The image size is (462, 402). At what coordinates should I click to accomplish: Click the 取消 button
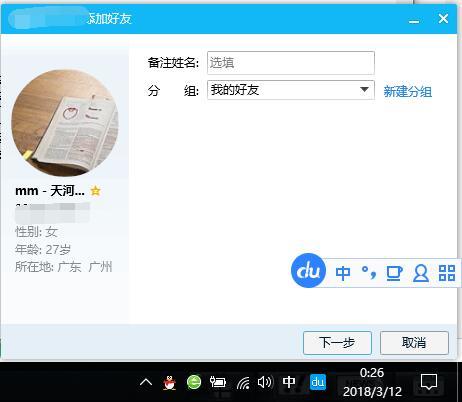click(x=414, y=343)
